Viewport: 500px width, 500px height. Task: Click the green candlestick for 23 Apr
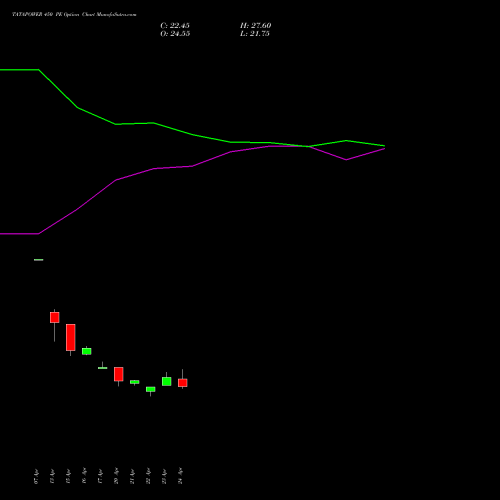point(167,381)
